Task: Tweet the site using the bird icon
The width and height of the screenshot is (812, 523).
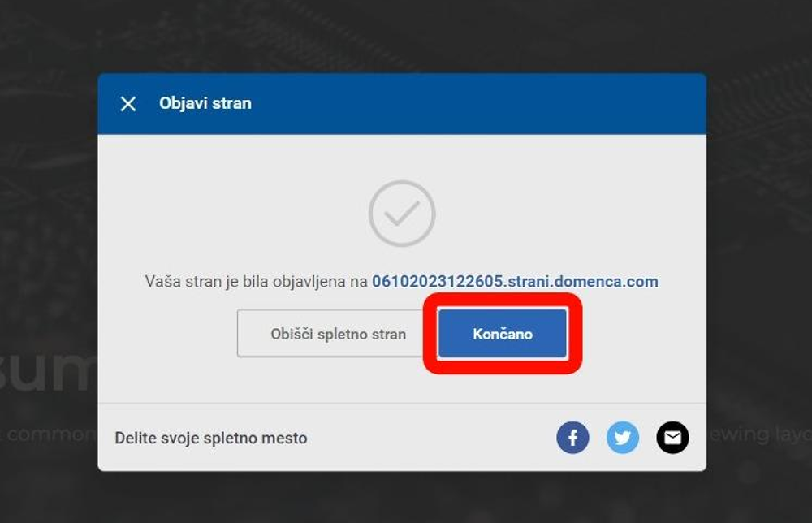Action: (x=623, y=438)
